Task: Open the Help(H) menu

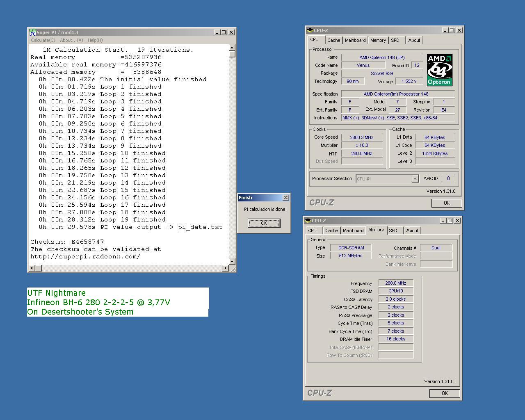Action: [95, 40]
